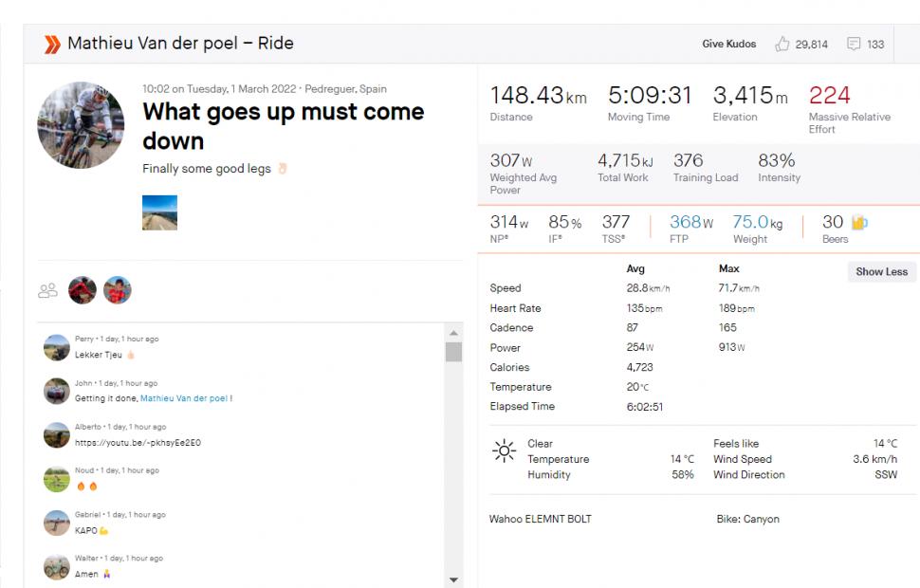
Task: Click the Perry commenter name
Action: [x=83, y=339]
